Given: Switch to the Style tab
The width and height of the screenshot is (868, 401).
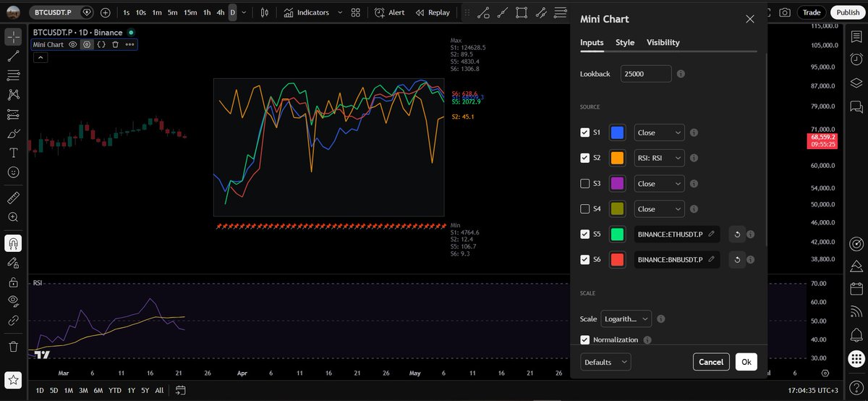Looking at the screenshot, I should [625, 43].
